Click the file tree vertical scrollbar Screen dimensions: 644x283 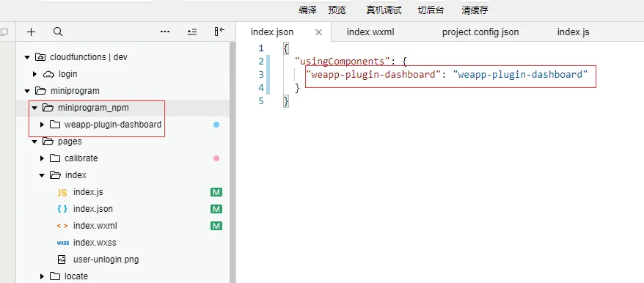point(232,162)
